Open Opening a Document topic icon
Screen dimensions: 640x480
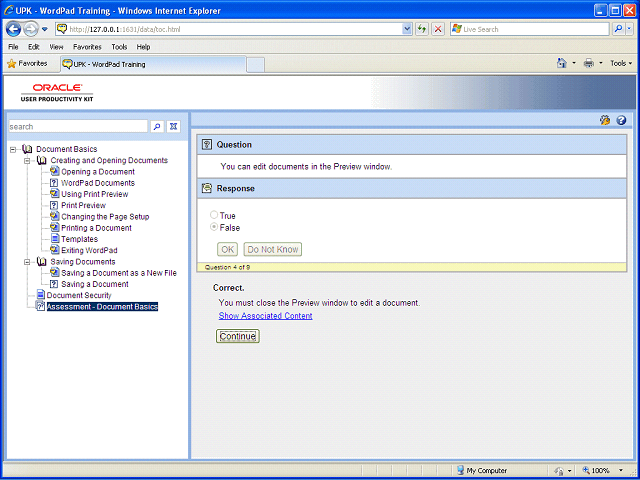[55, 171]
